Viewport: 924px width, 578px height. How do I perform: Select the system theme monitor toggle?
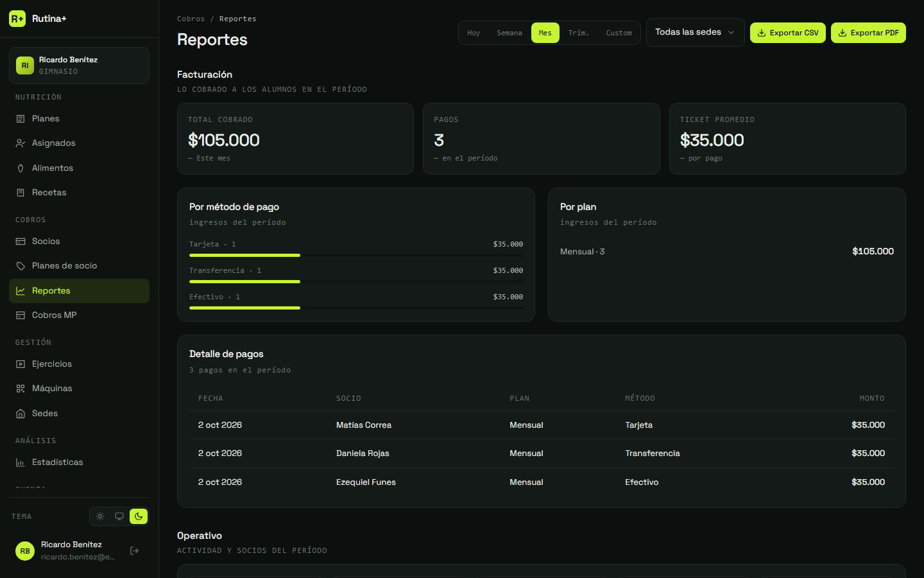tap(119, 516)
